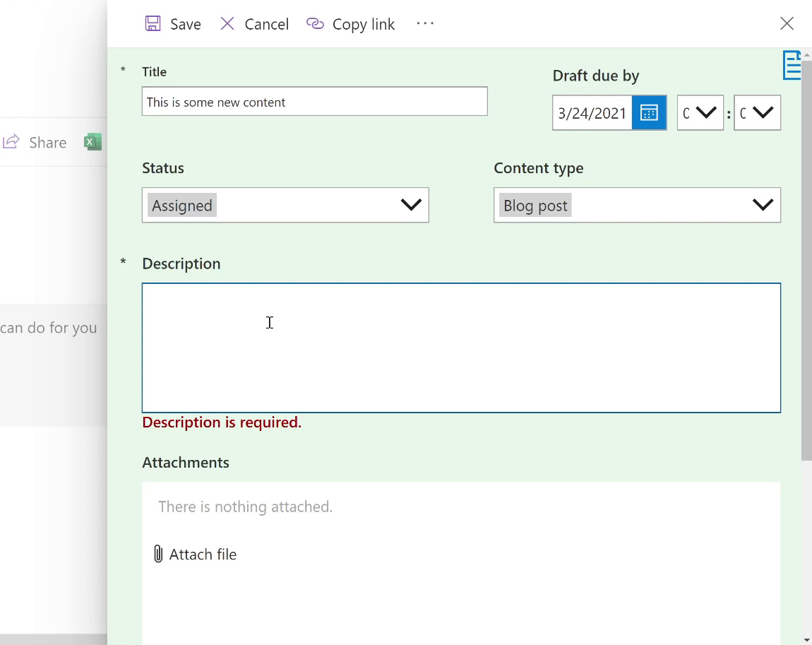Click the X icon next to Cancel

click(227, 23)
